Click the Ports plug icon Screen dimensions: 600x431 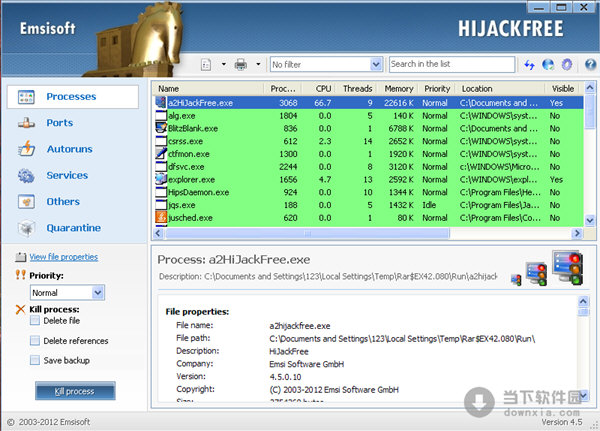(26, 123)
